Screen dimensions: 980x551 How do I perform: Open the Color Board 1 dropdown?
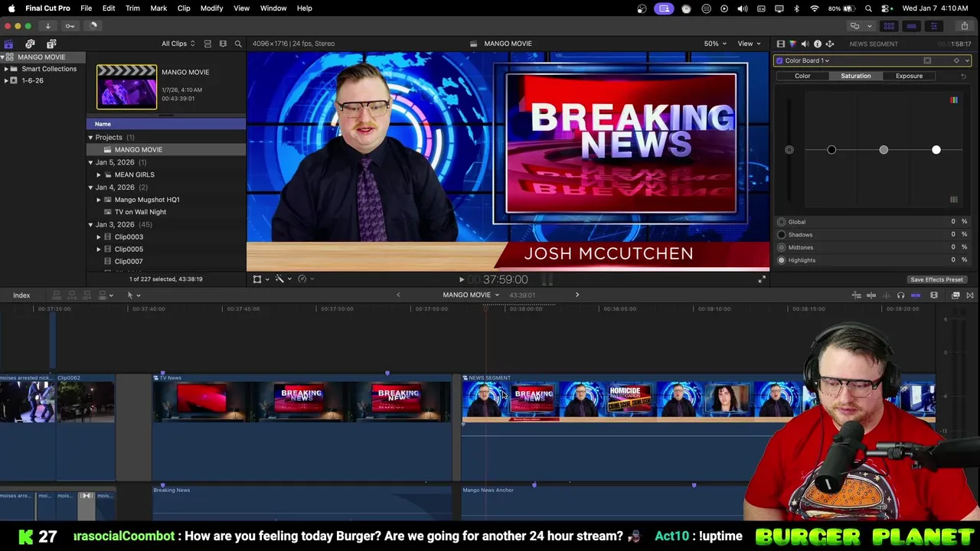click(807, 60)
